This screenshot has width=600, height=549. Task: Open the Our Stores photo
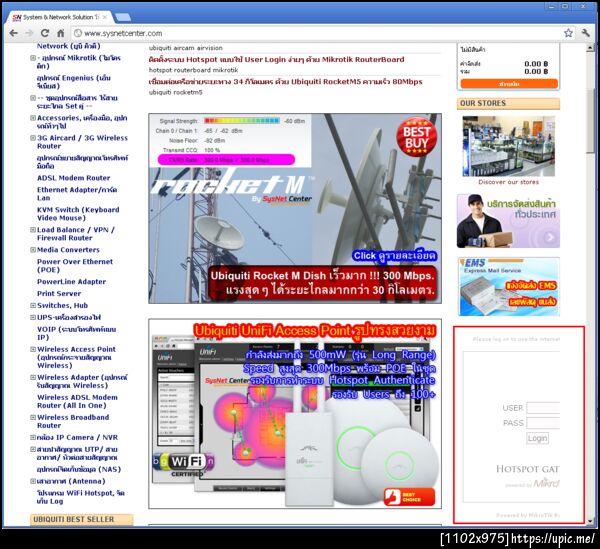click(x=509, y=146)
